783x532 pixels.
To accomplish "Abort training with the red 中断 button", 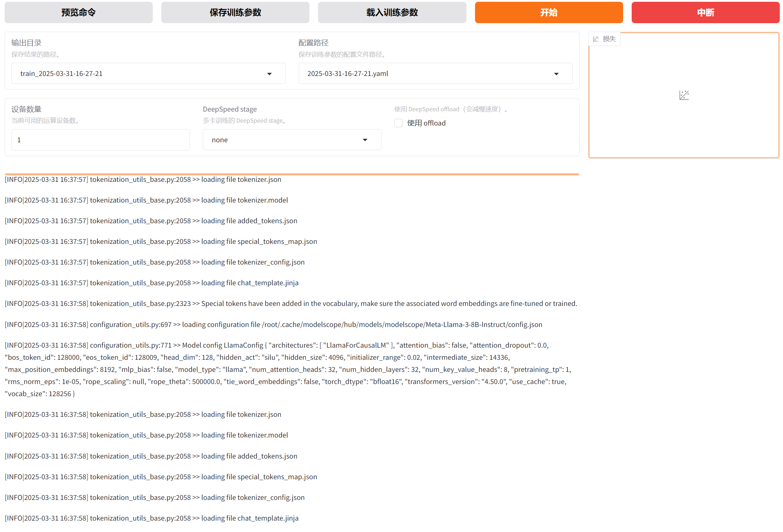I will click(705, 12).
